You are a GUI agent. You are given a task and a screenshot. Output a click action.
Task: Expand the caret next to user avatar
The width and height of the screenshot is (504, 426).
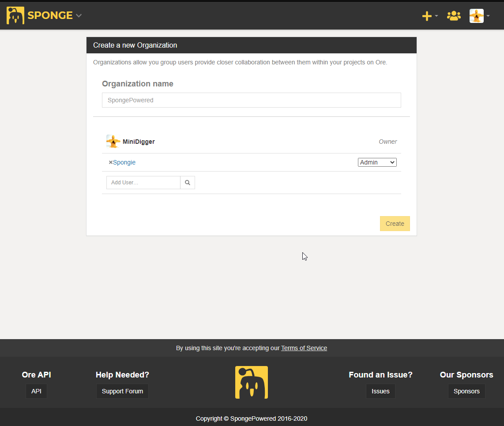pyautogui.click(x=488, y=16)
